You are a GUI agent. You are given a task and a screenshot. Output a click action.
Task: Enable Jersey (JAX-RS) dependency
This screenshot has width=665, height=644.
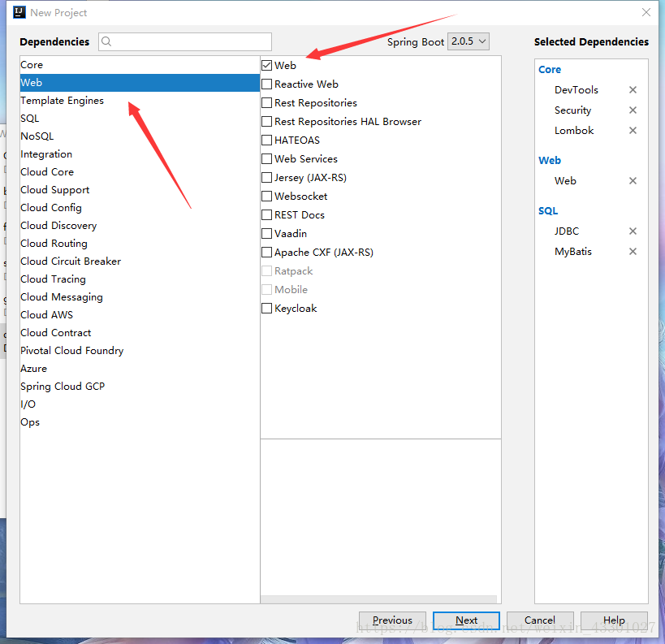[x=267, y=177]
